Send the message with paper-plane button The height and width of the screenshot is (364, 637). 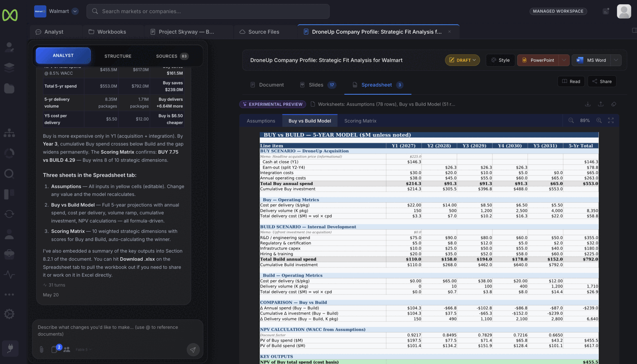pos(193,350)
